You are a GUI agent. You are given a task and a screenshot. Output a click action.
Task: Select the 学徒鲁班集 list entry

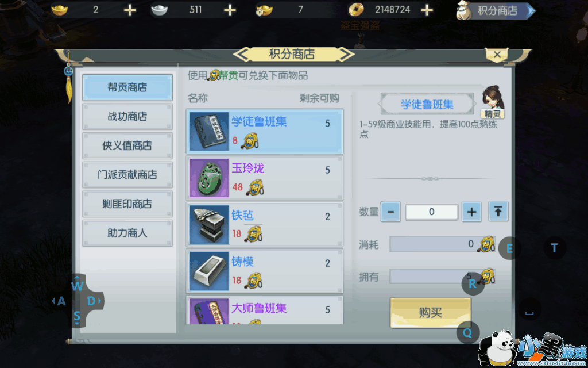264,132
